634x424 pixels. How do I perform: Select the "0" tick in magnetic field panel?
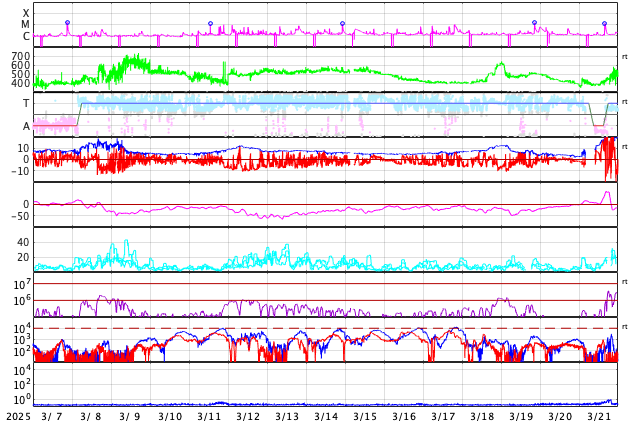pos(26,160)
